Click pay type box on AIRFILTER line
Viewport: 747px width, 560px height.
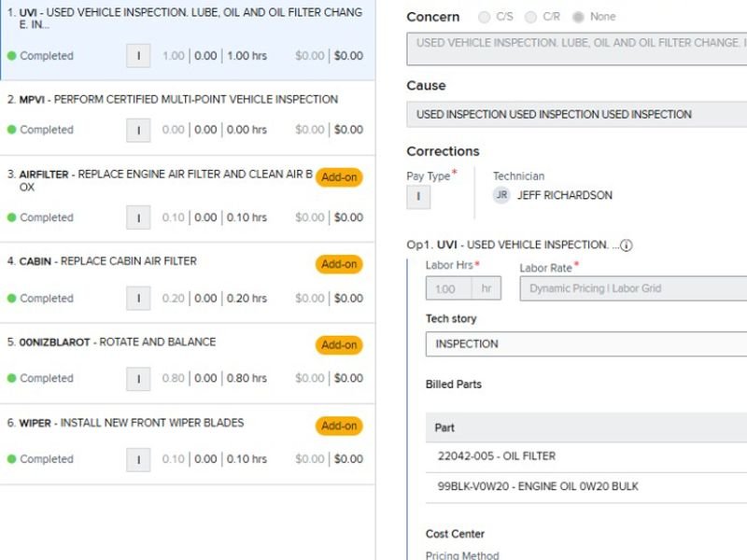click(138, 217)
